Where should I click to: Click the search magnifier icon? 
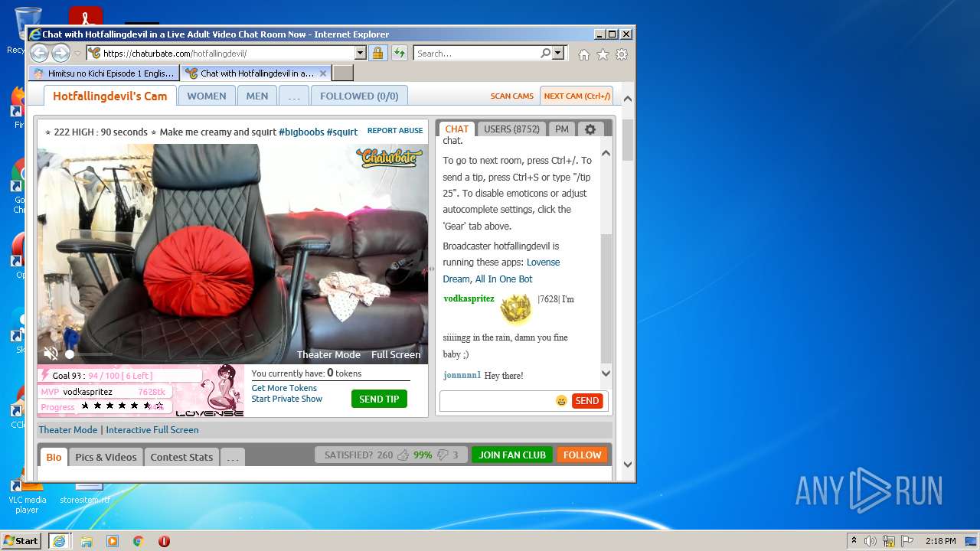click(x=545, y=53)
